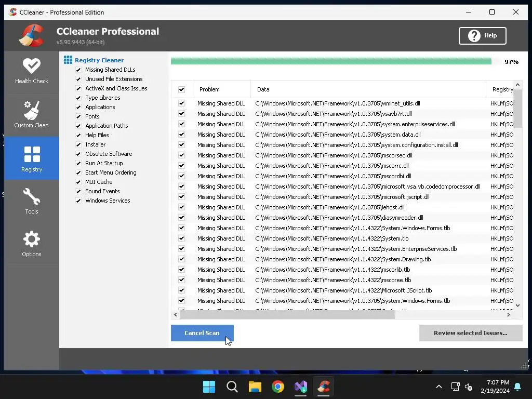Viewport: 532px width, 399px height.
Task: Toggle Windows Services checkbox
Action: click(78, 201)
